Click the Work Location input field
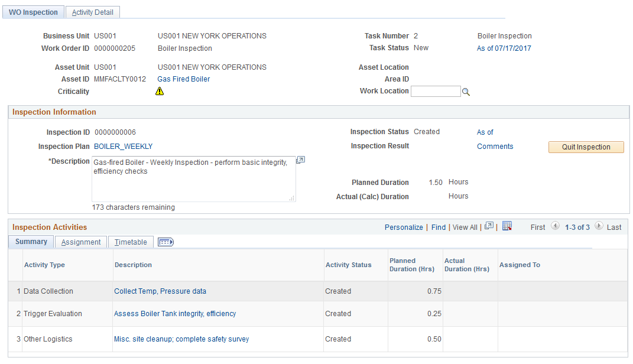 [436, 91]
